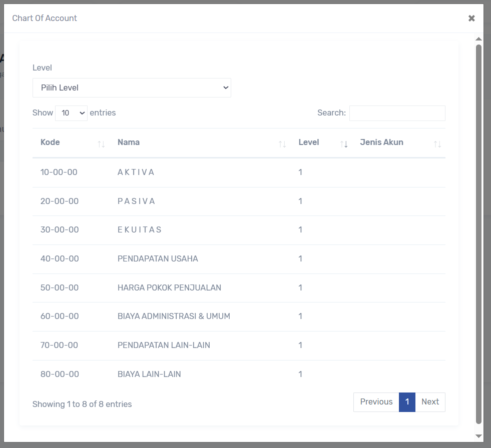The image size is (491, 448).
Task: Sort table by Jenis Akun icon
Action: pyautogui.click(x=437, y=144)
